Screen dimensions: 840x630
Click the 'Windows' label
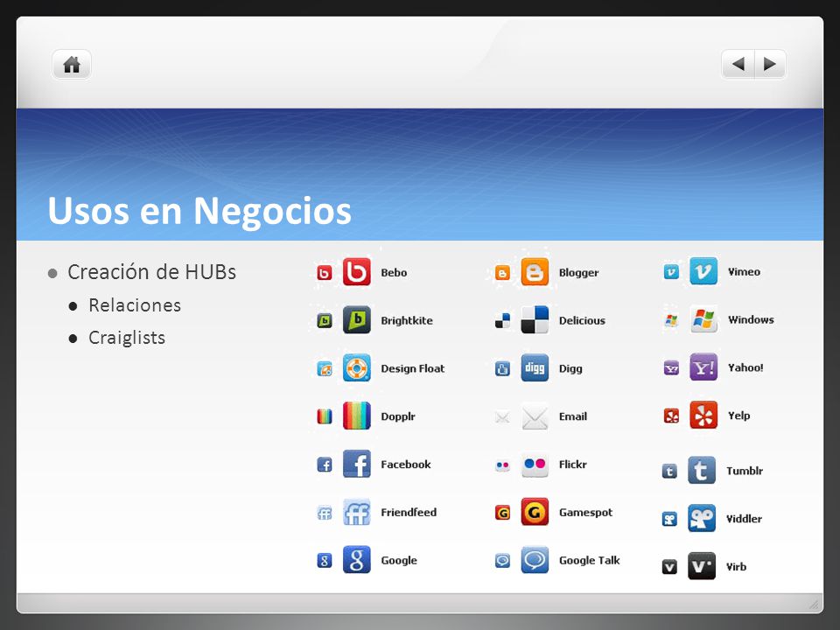tap(751, 320)
